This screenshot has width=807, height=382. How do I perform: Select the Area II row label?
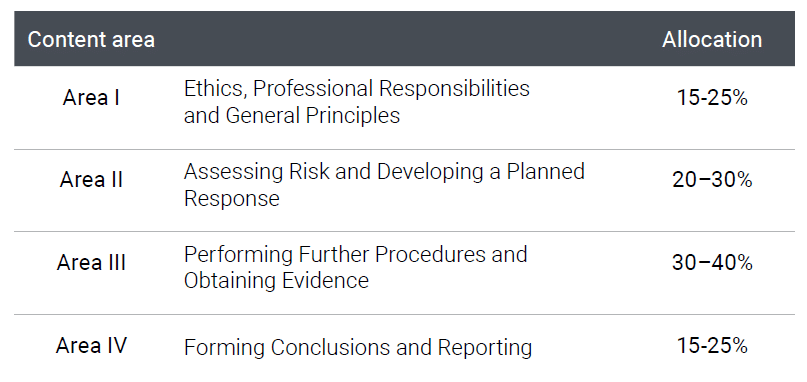(91, 180)
